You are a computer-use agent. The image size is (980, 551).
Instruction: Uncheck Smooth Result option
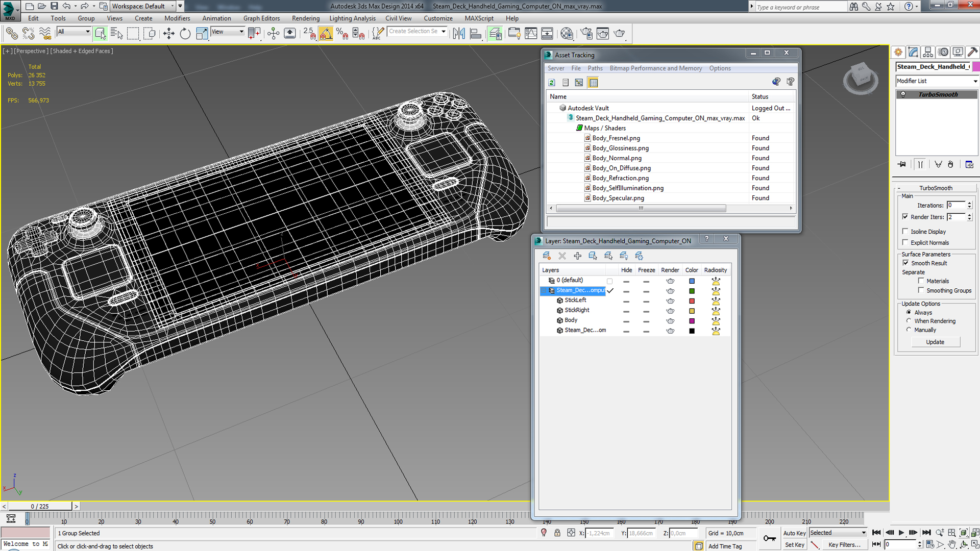coord(905,263)
